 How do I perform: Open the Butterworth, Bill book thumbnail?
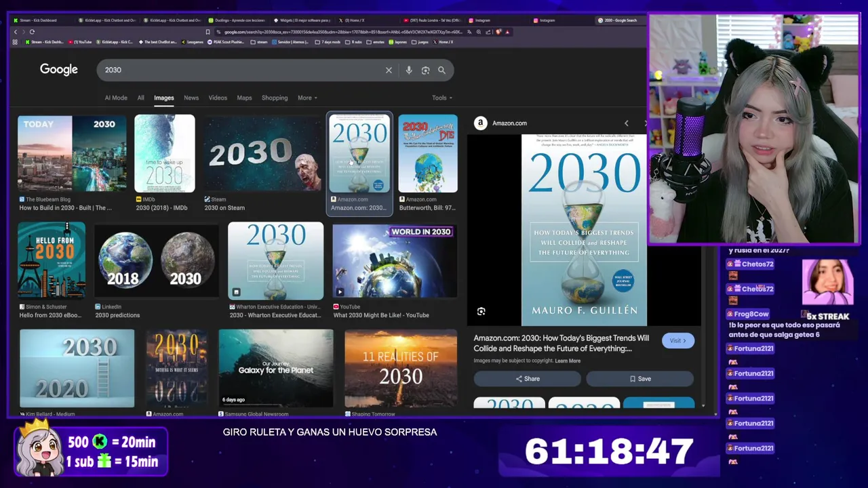coord(428,153)
